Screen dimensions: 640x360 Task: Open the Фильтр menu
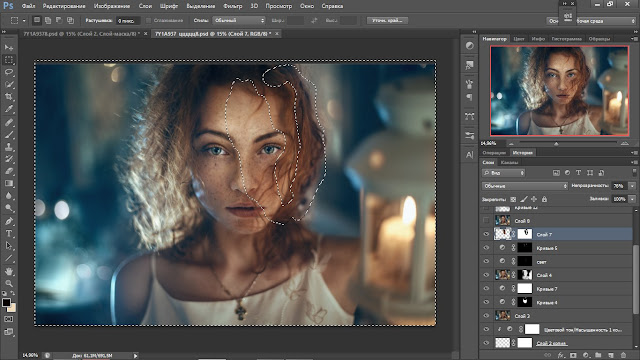(x=233, y=6)
